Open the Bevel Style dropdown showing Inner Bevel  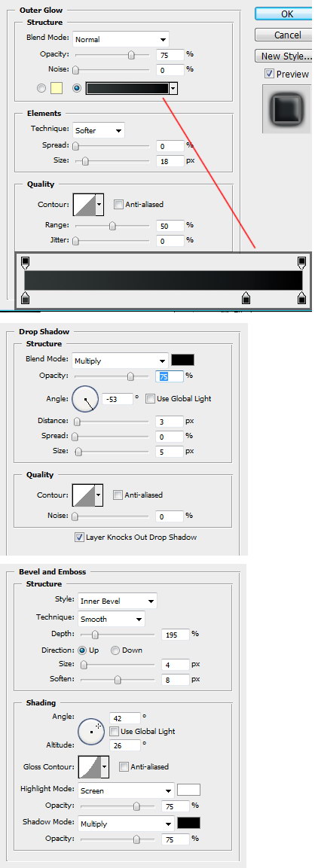click(117, 602)
